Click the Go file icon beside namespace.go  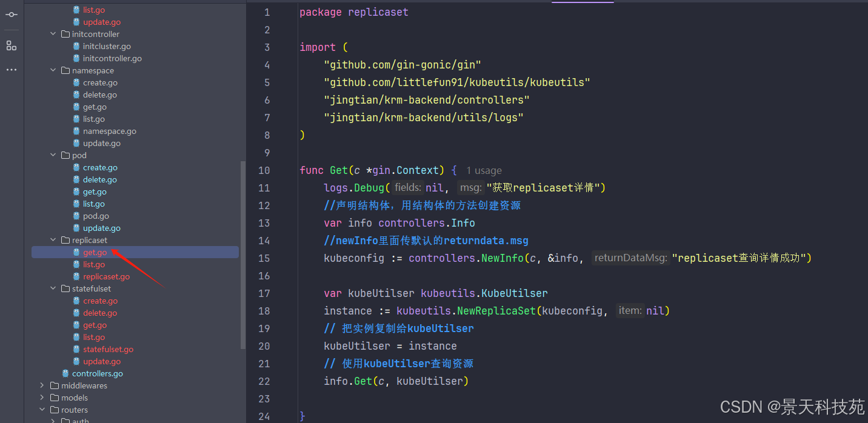[76, 131]
